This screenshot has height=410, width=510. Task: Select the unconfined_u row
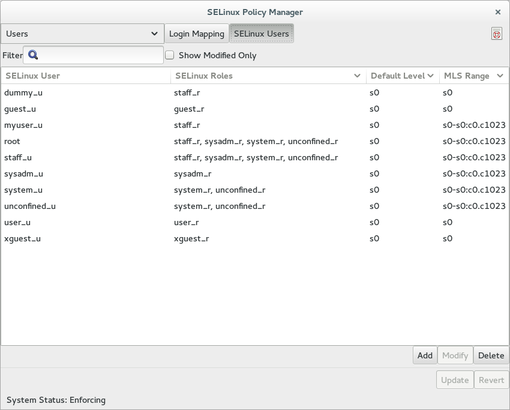255,206
